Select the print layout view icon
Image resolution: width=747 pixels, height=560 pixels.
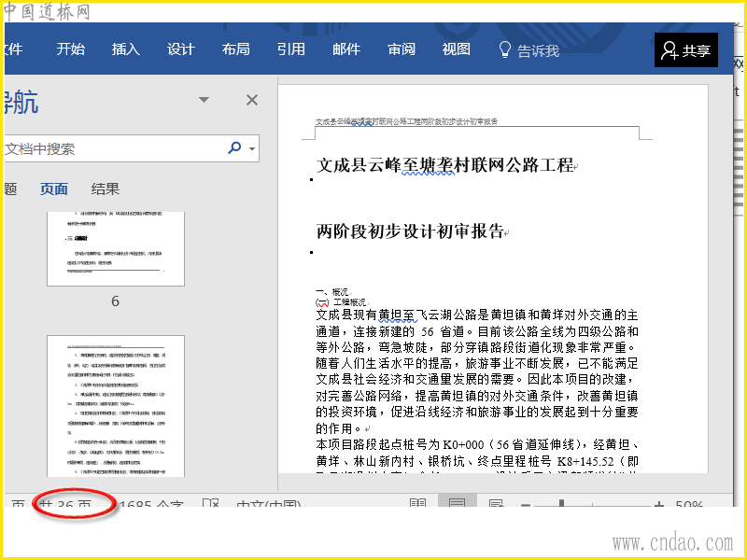[x=457, y=501]
